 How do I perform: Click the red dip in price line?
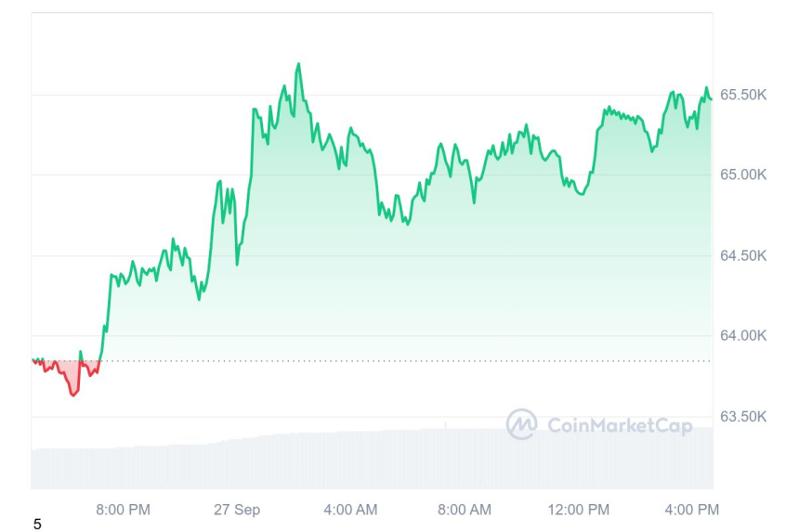tap(73, 392)
